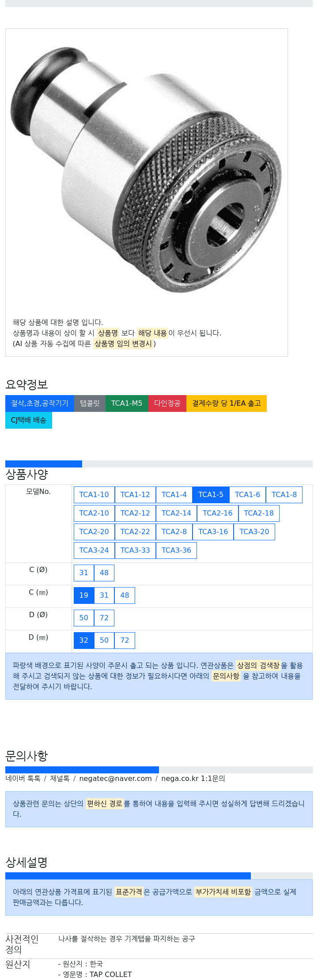Click the tap collet product image
The width and height of the screenshot is (318, 980).
(x=146, y=170)
